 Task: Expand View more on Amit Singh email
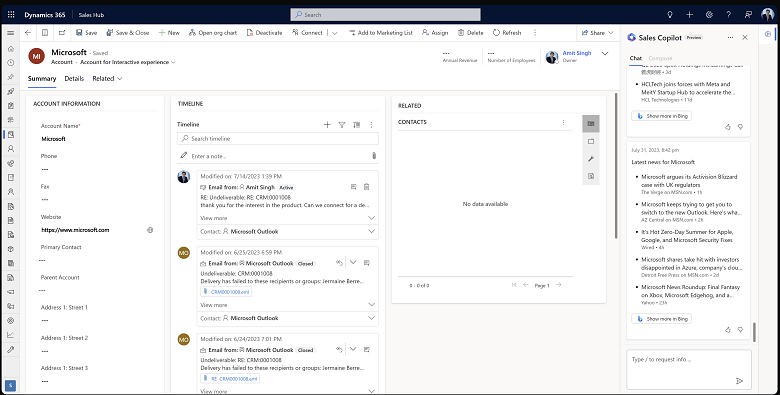[x=288, y=218]
